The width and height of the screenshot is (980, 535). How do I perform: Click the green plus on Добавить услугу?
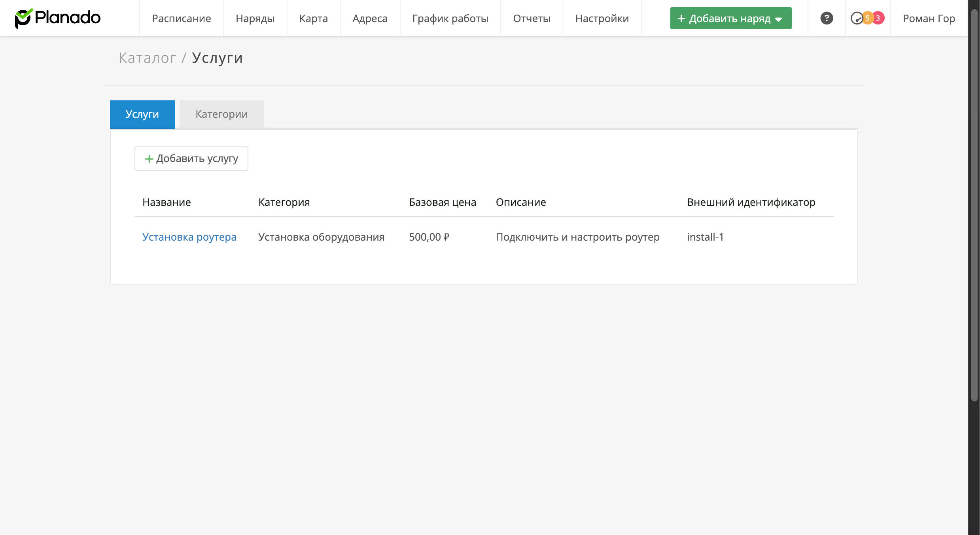149,159
